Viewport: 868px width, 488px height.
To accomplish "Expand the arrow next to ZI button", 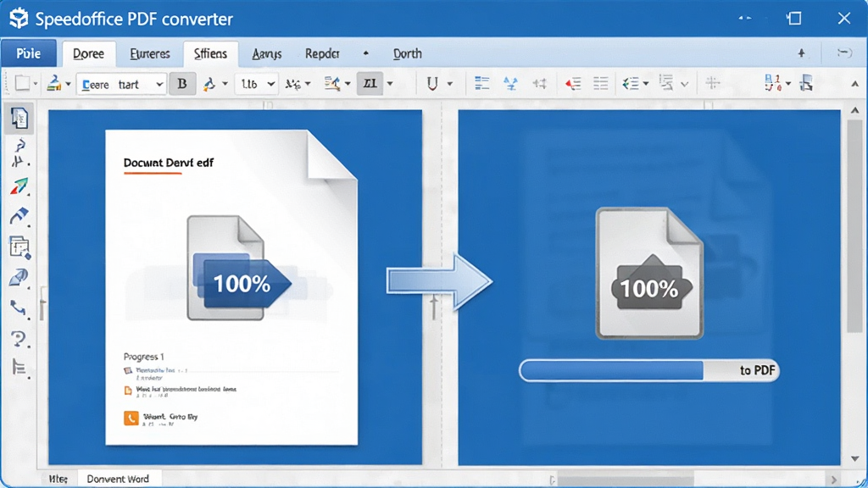I will click(390, 84).
